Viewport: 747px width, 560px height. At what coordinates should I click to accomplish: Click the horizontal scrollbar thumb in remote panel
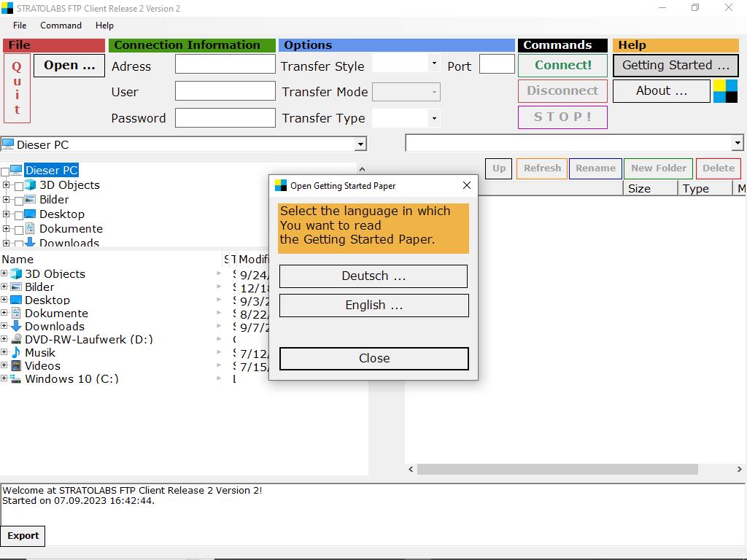(557, 469)
